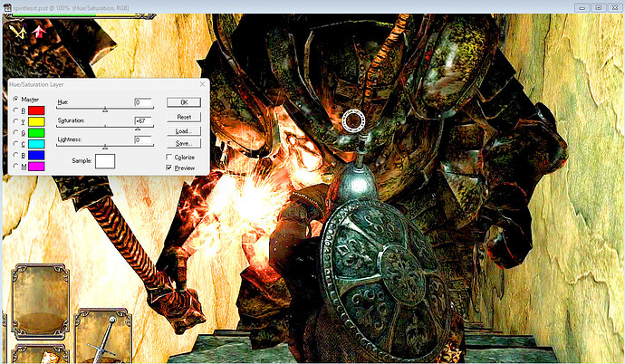Viewport: 625px width, 364px height.
Task: Click the Hue/Saturation Layer dialog title
Action: point(36,84)
